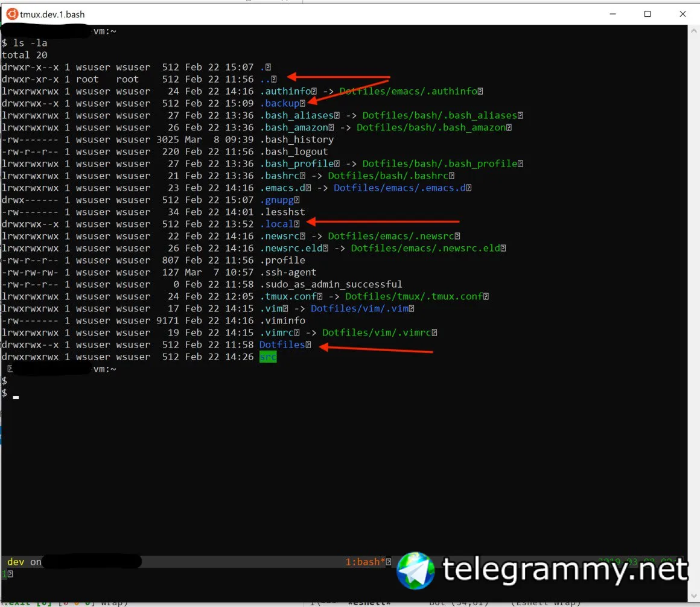
Task: Click the .newsrc.eld symlink name
Action: 291,248
